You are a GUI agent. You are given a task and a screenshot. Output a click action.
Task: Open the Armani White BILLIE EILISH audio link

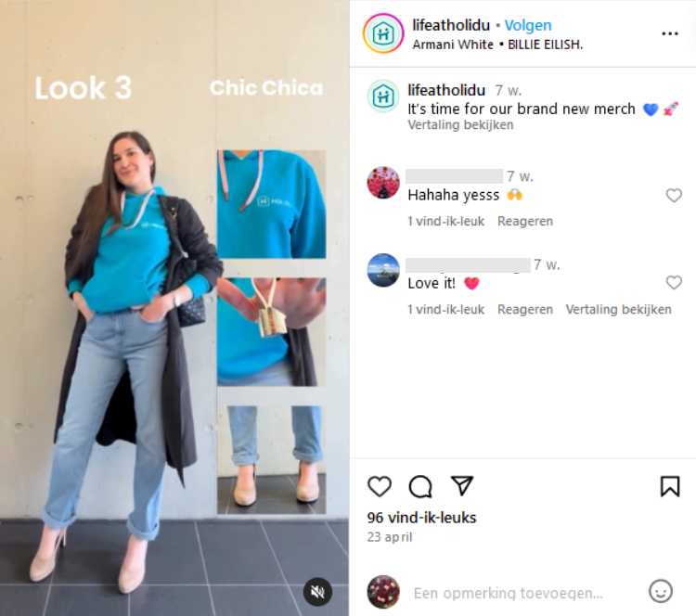(497, 45)
